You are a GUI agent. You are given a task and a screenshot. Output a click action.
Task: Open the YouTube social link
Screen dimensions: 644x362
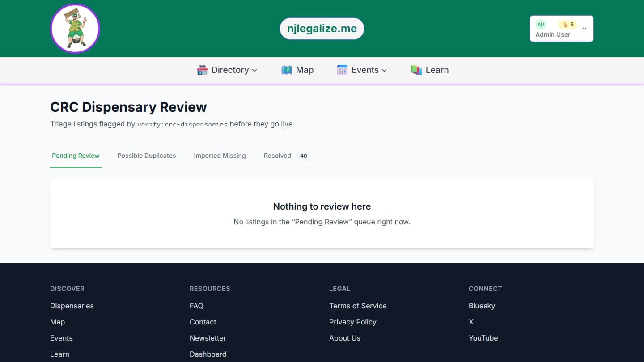tap(483, 338)
